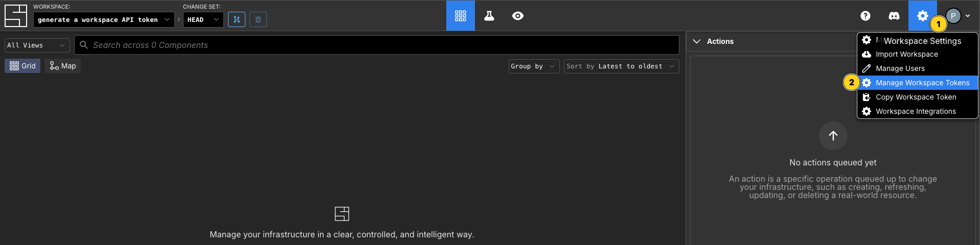
Task: Click the Actions panel title text
Action: point(720,41)
